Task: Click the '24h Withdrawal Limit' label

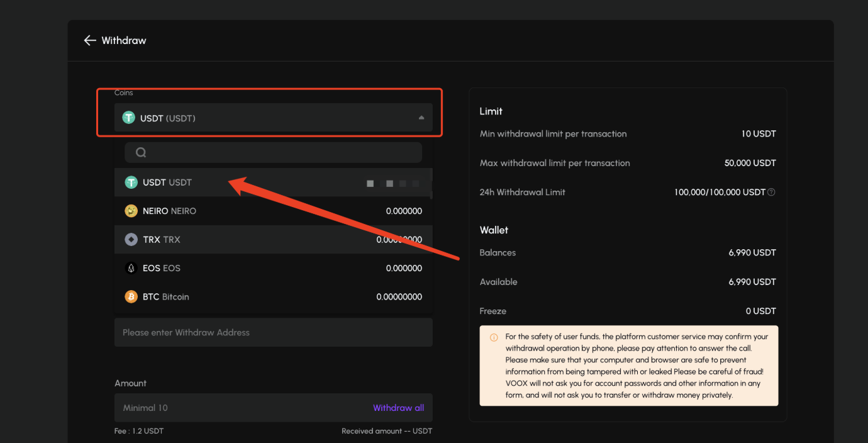Action: pos(523,192)
